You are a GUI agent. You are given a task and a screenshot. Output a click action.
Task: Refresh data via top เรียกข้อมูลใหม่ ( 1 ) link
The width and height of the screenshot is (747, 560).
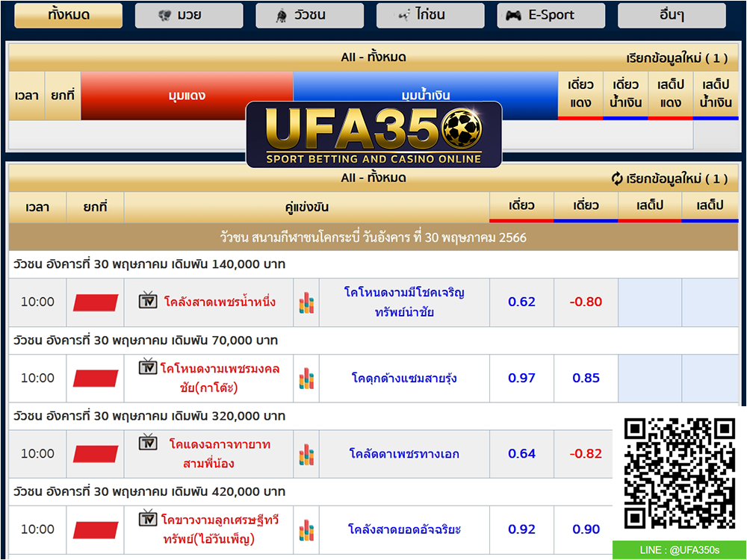677,58
